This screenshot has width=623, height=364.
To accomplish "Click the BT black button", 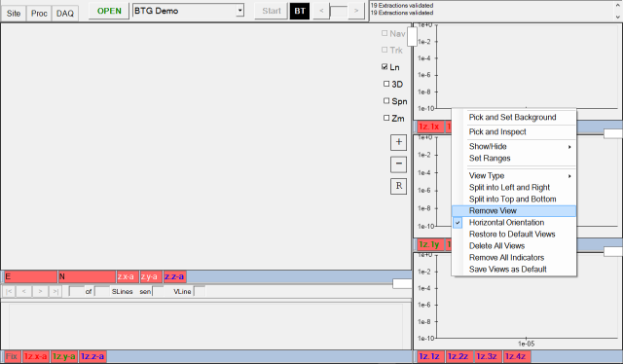I will point(300,11).
